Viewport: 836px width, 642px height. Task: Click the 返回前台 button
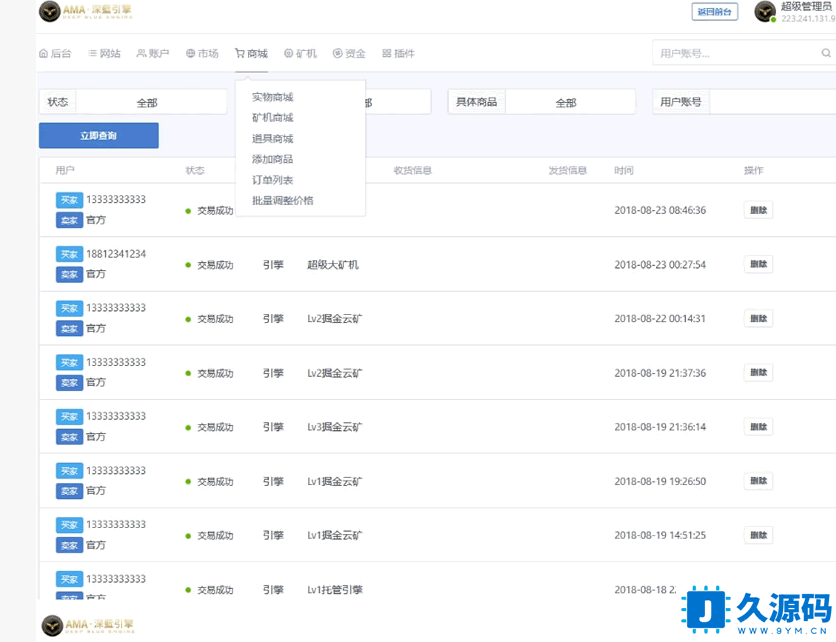pos(714,12)
